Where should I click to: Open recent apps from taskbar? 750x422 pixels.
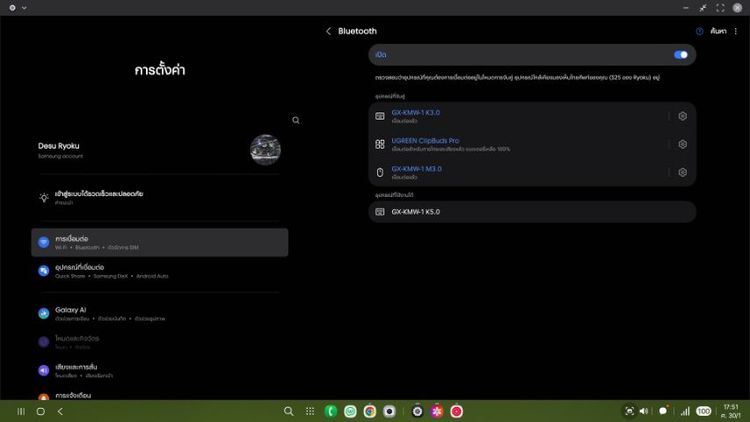click(21, 411)
